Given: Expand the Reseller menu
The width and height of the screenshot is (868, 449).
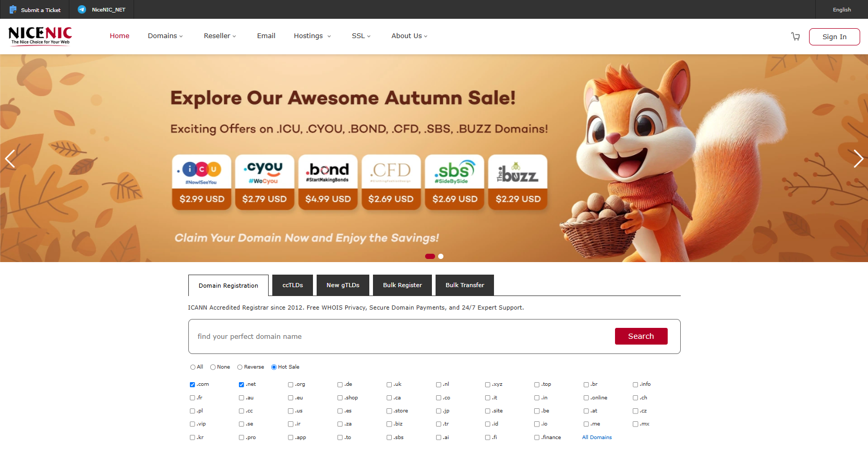Looking at the screenshot, I should pyautogui.click(x=220, y=36).
